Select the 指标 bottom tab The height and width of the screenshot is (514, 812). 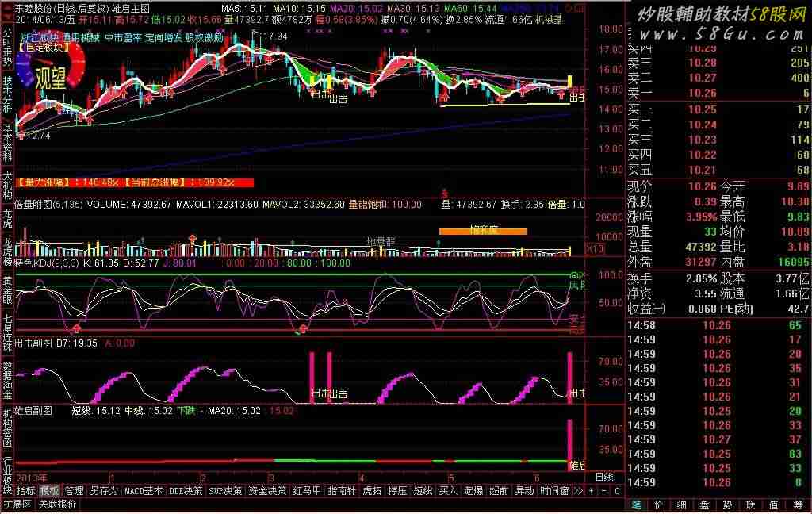click(26, 491)
